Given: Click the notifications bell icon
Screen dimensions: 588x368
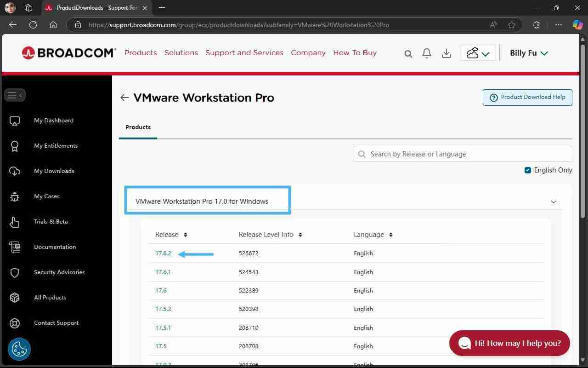Looking at the screenshot, I should [x=426, y=53].
